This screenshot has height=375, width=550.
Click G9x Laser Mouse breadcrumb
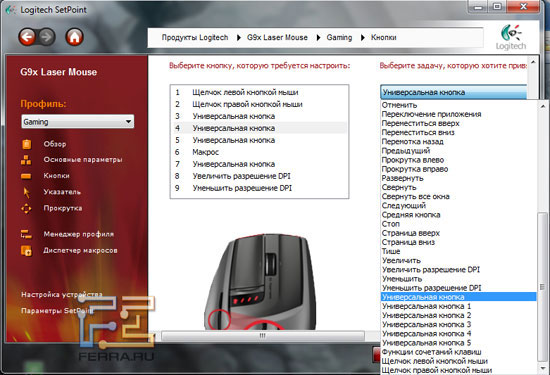[x=277, y=38]
